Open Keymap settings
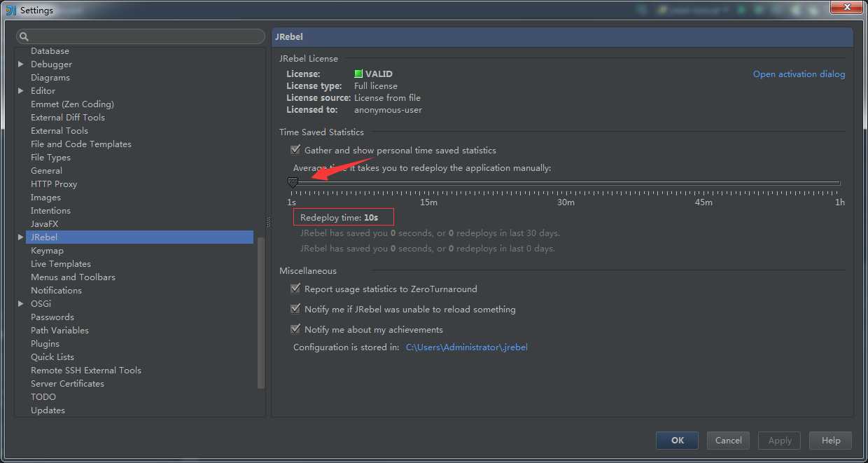Viewport: 868px width, 463px height. 47,250
